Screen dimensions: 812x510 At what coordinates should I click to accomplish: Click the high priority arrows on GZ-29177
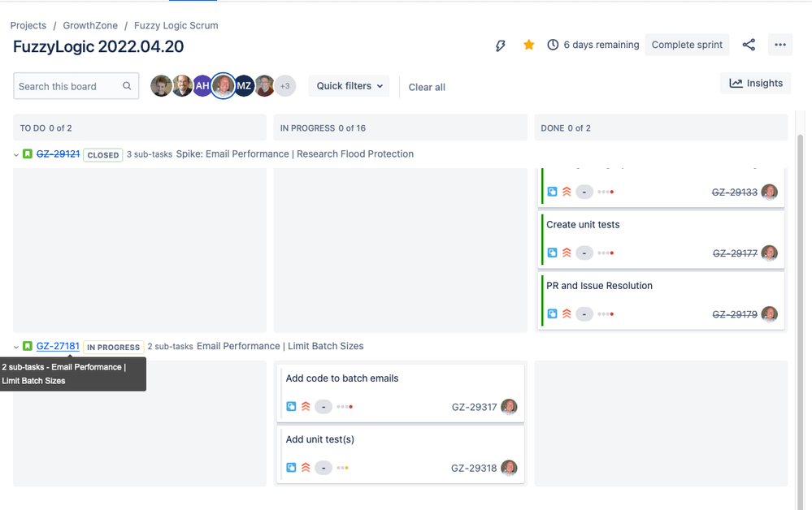[567, 253]
